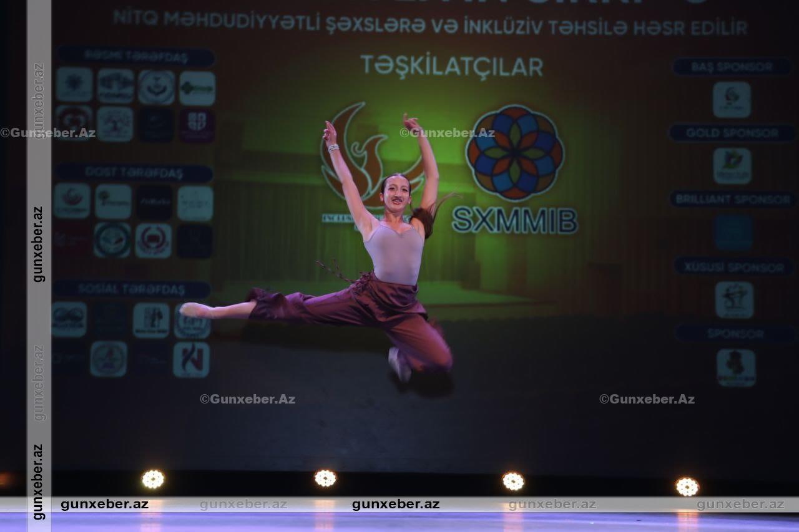Click the SXMMIB text below the flower logo
Screen dimensions: 799x532
pos(514,221)
